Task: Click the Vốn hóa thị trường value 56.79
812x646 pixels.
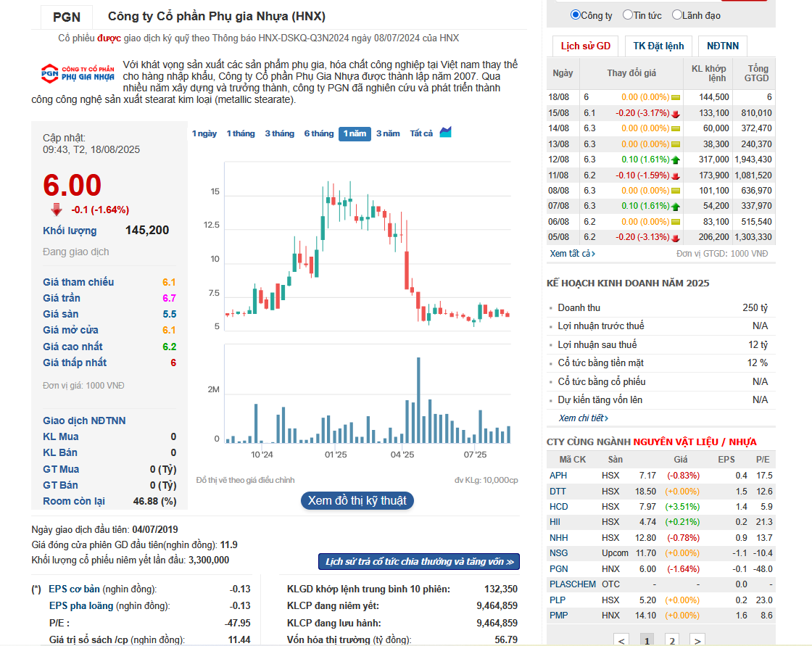Action: pyautogui.click(x=506, y=639)
